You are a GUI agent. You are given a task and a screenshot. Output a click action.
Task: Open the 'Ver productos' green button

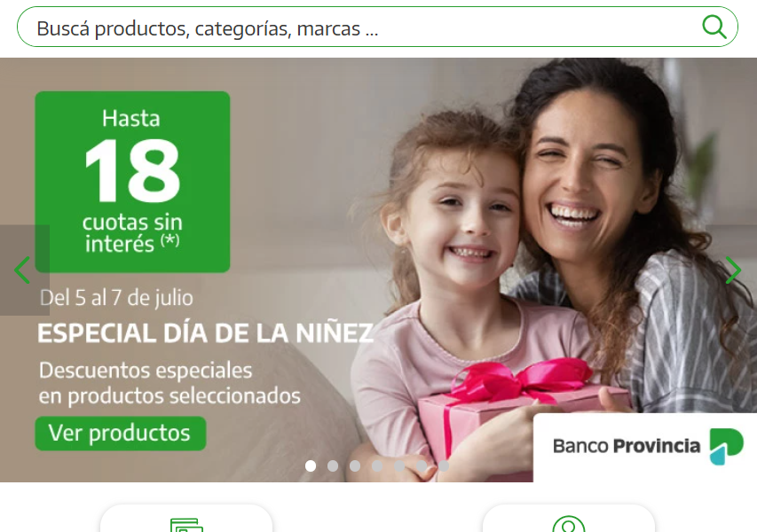coord(121,433)
